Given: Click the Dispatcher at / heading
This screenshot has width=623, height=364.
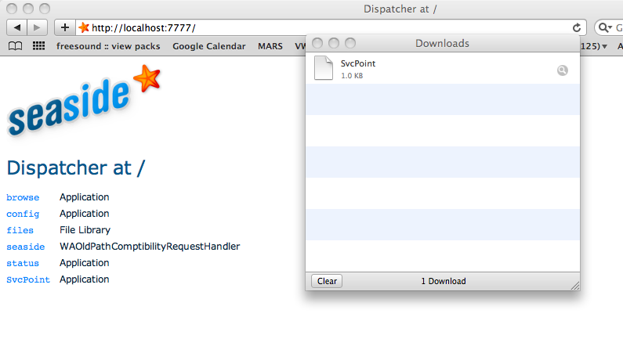Looking at the screenshot, I should [x=76, y=168].
